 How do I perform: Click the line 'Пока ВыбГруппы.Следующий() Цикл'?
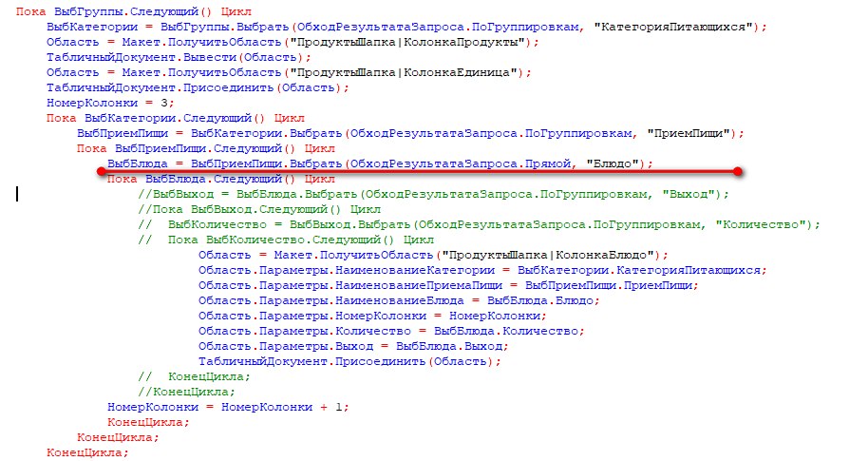click(x=133, y=11)
